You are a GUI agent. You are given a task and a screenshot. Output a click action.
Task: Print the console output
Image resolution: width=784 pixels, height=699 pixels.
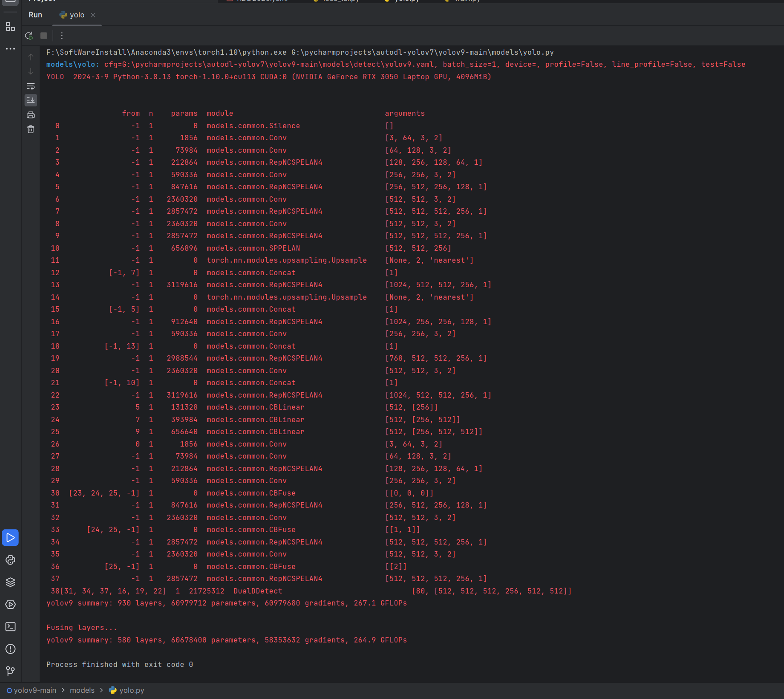(x=31, y=115)
